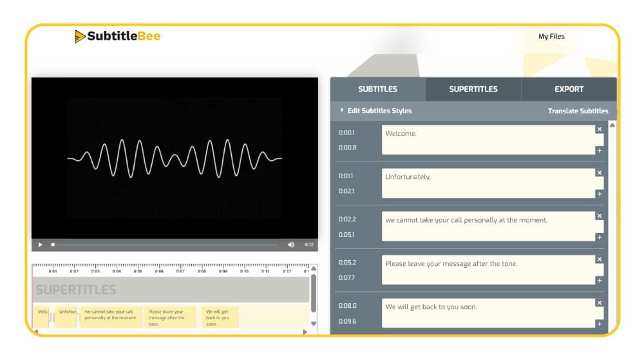Play the video with the play button
Viewport: 644px width, 356px height.
(x=40, y=245)
